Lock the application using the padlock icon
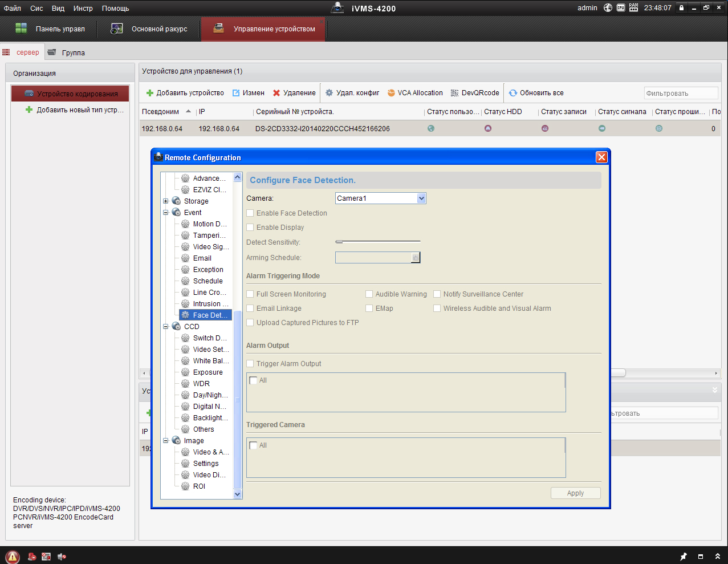This screenshot has width=728, height=564. [x=681, y=8]
